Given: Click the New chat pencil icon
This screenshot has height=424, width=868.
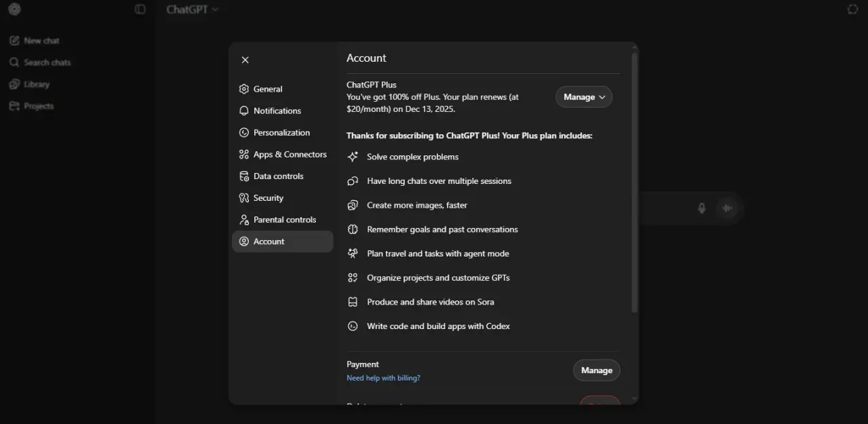Looking at the screenshot, I should pyautogui.click(x=14, y=41).
